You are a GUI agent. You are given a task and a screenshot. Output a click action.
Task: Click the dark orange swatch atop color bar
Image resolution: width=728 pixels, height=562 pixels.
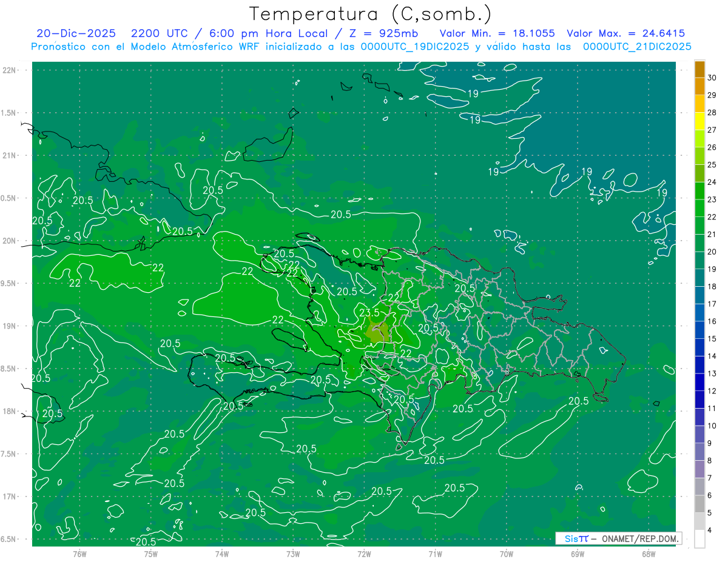click(699, 69)
